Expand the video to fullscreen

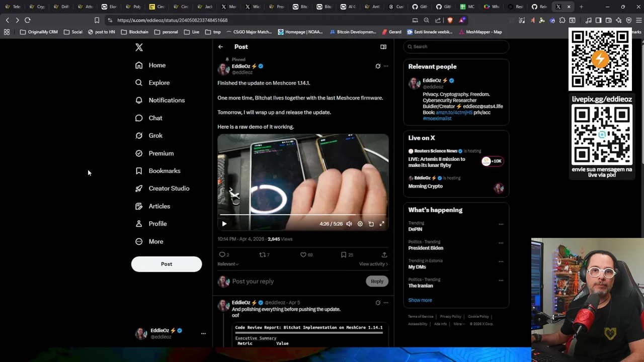pos(382,224)
